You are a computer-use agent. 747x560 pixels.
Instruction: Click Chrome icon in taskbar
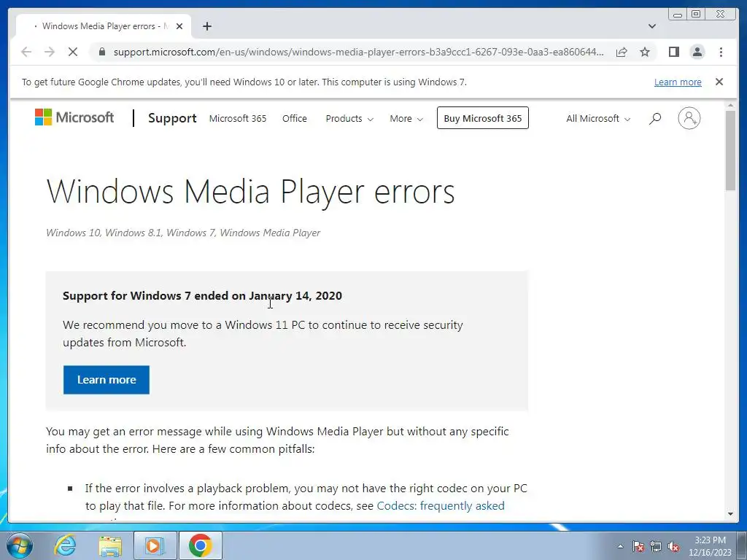[x=200, y=545]
